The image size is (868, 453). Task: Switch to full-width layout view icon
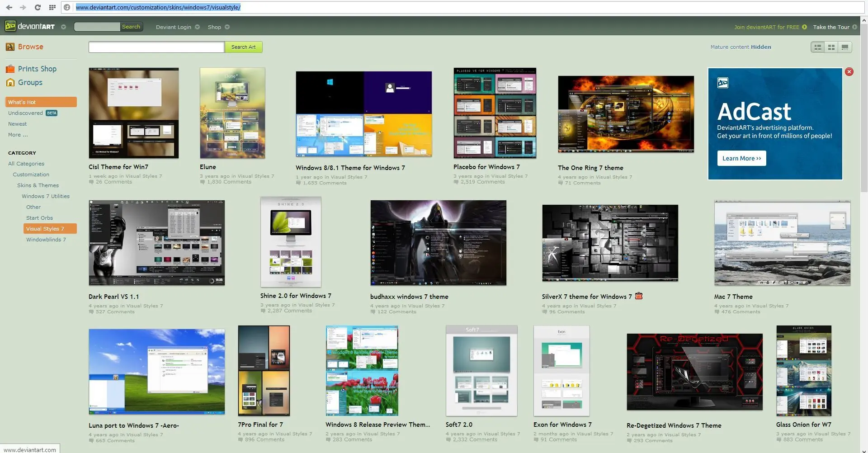[845, 47]
